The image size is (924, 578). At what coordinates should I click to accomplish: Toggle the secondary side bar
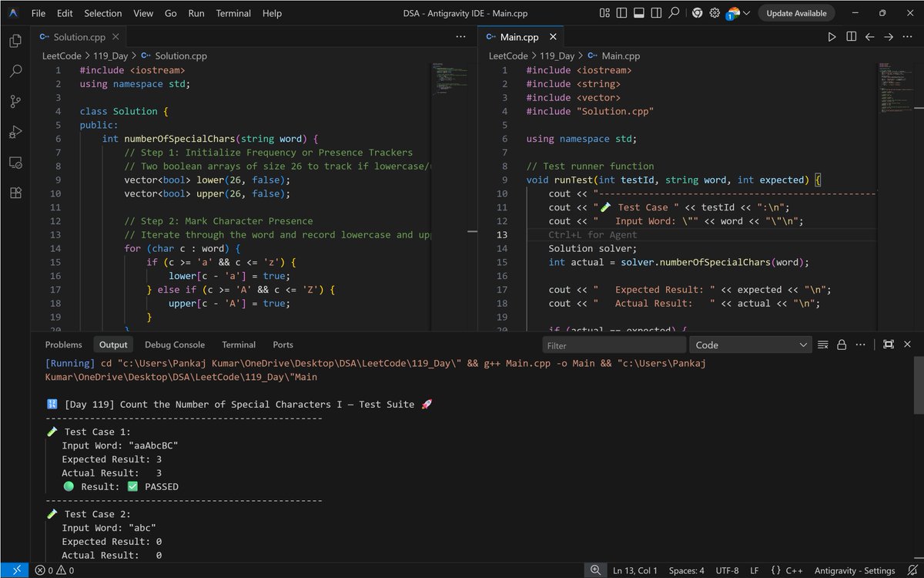(656, 13)
